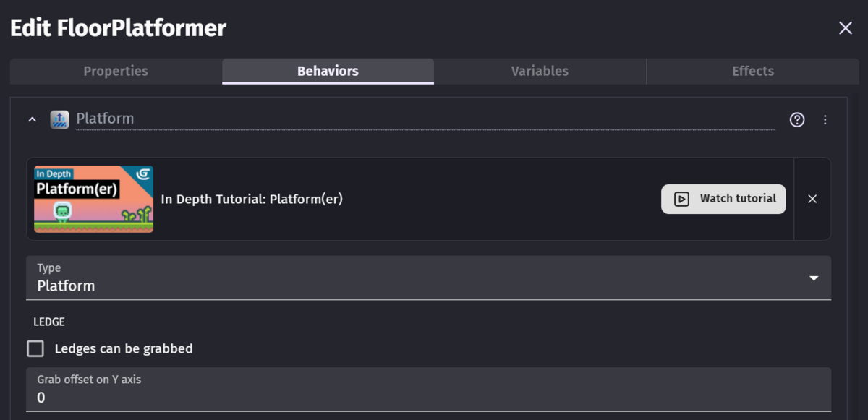
Task: Close the Edit FloorPlatformer dialog
Action: click(845, 28)
